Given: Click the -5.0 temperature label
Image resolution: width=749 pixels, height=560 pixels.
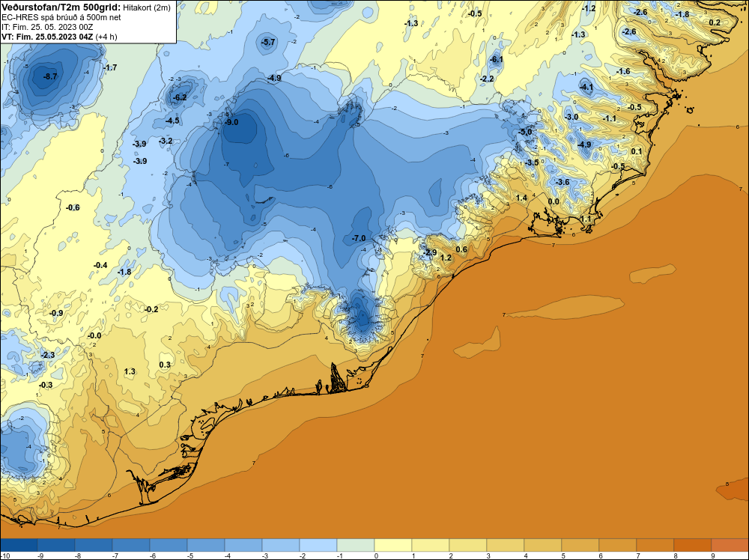Looking at the screenshot, I should pyautogui.click(x=525, y=133).
